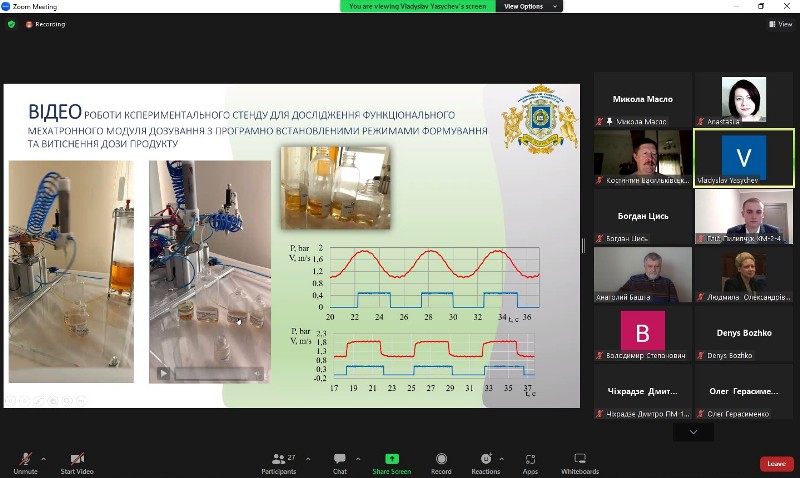
Task: Click muted mic icon on Людмила Олександрів tile
Action: click(x=701, y=297)
